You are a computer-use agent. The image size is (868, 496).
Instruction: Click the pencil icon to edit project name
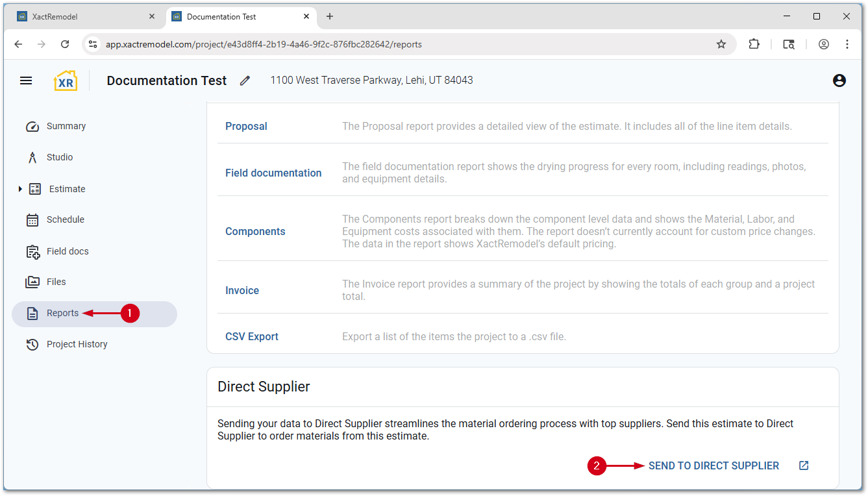click(x=245, y=81)
